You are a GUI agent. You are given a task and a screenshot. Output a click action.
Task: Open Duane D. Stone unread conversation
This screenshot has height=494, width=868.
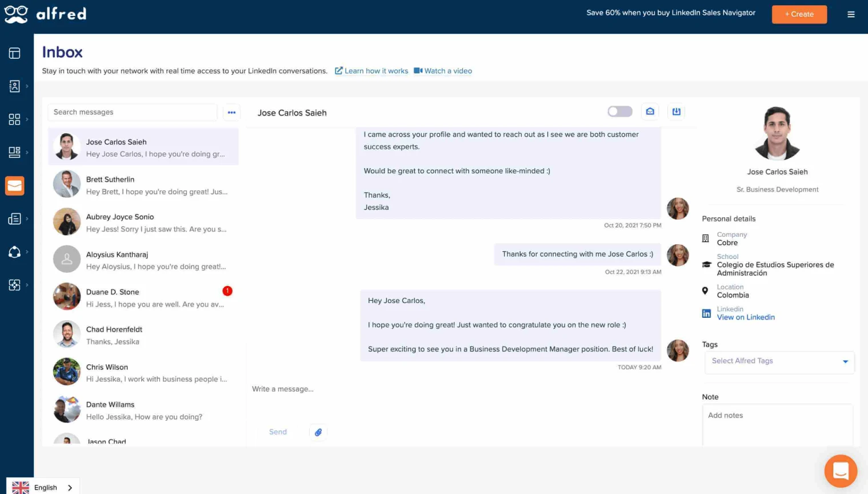pos(143,297)
